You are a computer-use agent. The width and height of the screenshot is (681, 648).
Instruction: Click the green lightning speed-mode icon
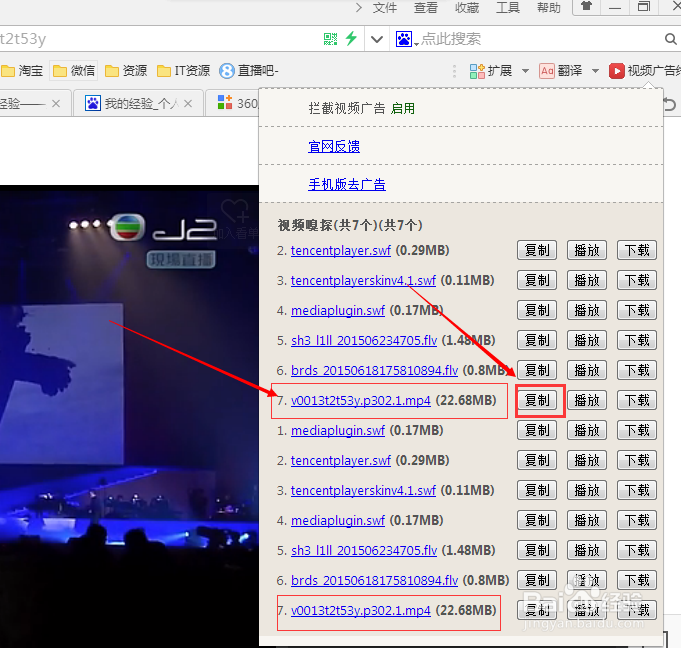(351, 38)
